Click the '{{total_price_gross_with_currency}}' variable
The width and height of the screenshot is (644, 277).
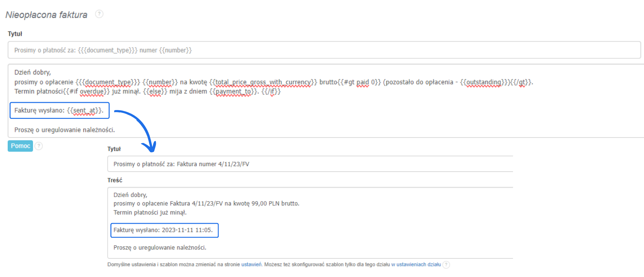click(x=263, y=82)
